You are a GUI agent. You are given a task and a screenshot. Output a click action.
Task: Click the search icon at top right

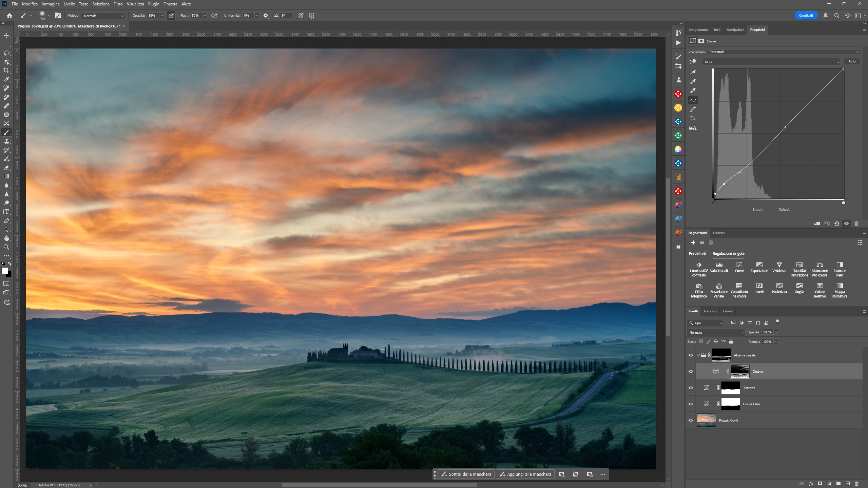pyautogui.click(x=837, y=16)
